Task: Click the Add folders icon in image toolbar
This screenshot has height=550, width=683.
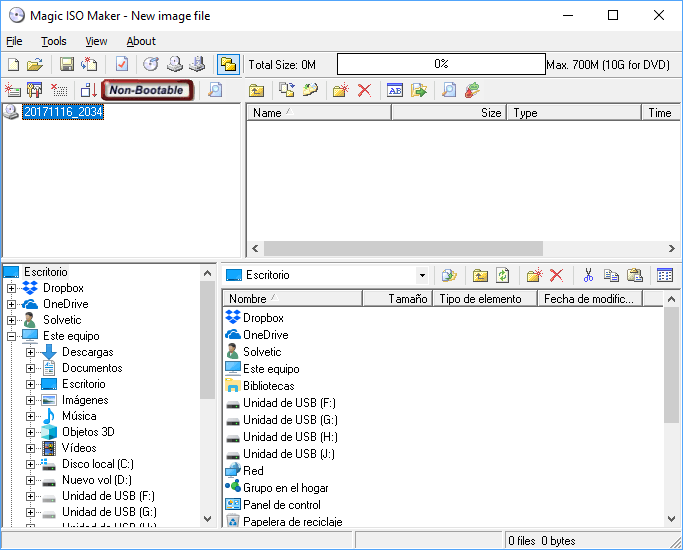Action: pos(310,90)
